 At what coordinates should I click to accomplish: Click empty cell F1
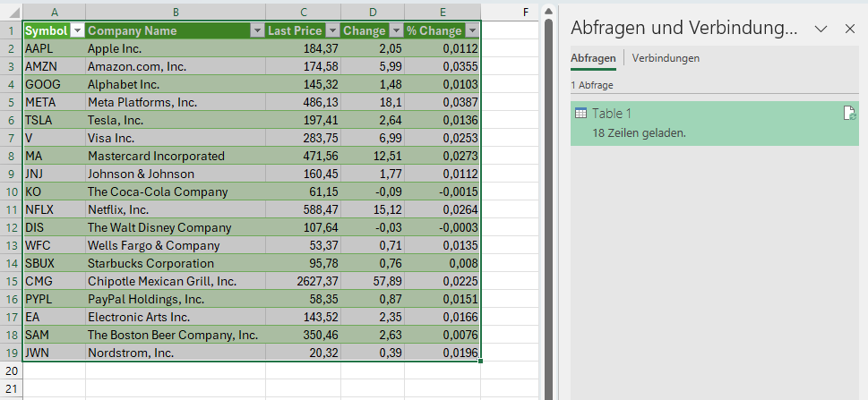tap(510, 31)
